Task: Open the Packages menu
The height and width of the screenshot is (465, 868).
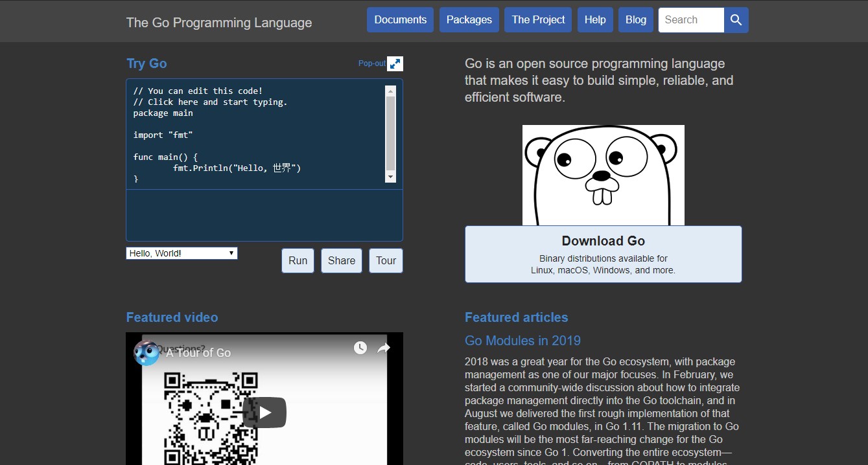Action: tap(469, 19)
